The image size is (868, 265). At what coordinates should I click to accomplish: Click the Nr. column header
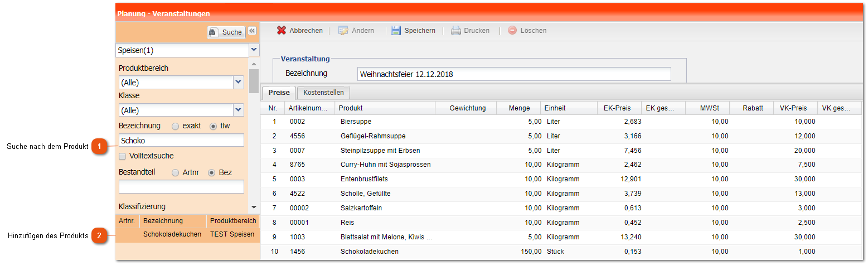point(273,108)
